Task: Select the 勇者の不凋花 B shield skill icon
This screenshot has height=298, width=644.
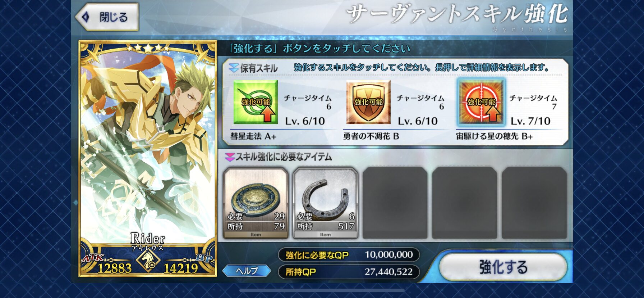Action: [x=368, y=102]
